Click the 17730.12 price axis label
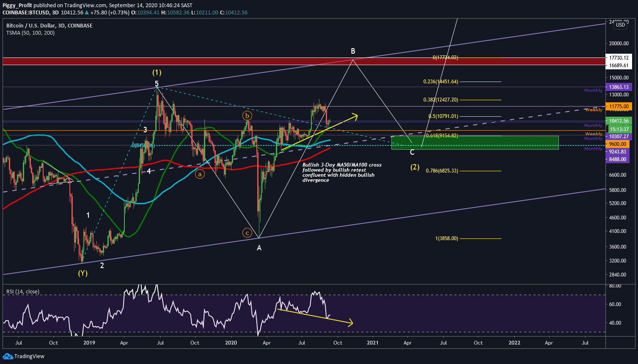Image resolution: width=638 pixels, height=364 pixels. coord(619,57)
